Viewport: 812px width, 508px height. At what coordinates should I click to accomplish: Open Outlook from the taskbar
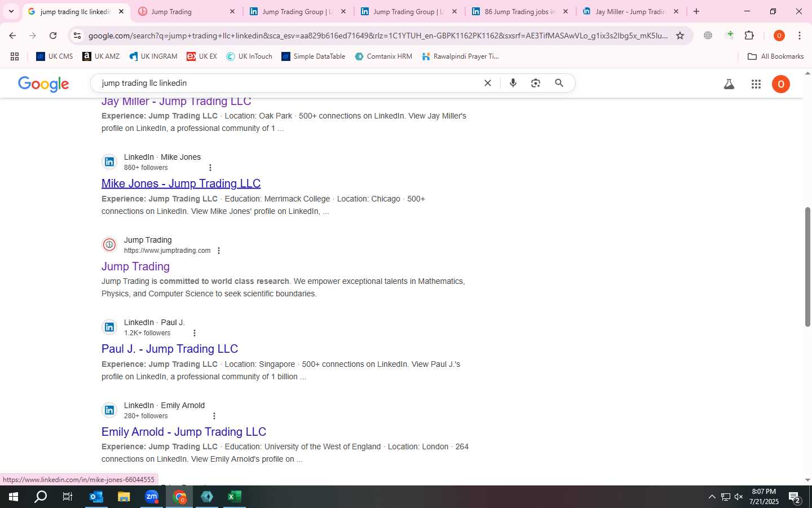96,497
